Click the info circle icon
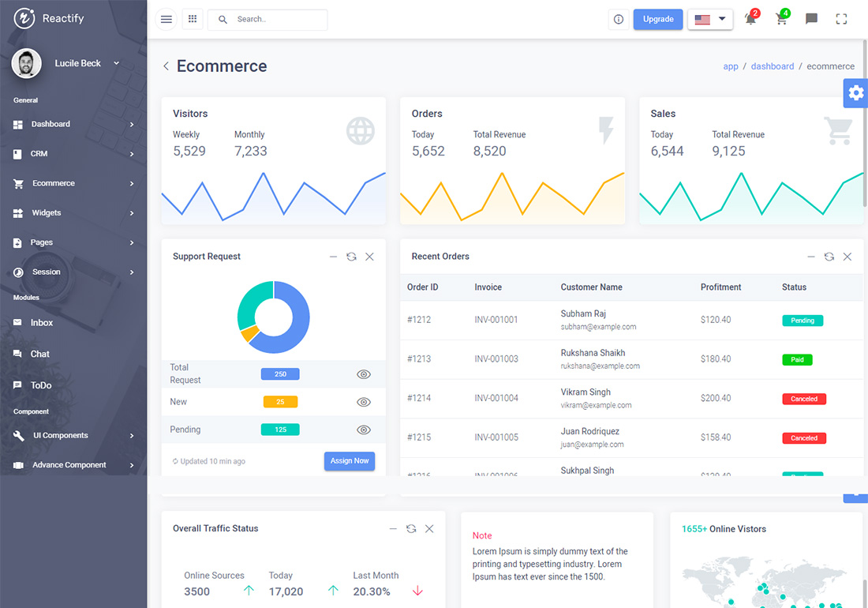This screenshot has height=608, width=868. [x=619, y=20]
